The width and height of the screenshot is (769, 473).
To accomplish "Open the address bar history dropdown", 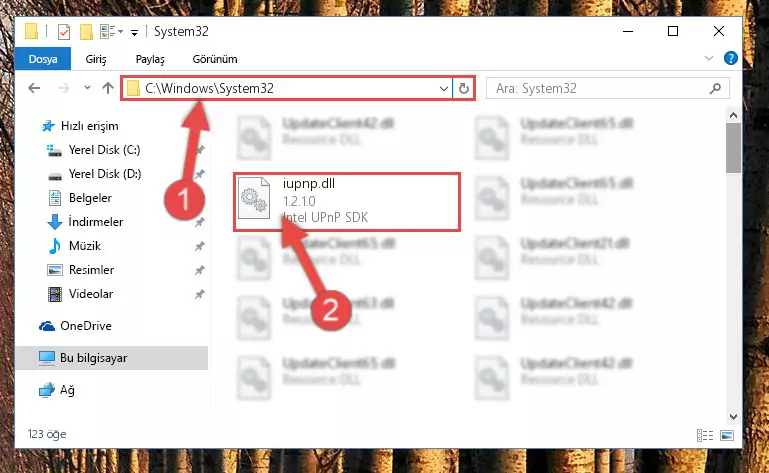I will point(443,88).
